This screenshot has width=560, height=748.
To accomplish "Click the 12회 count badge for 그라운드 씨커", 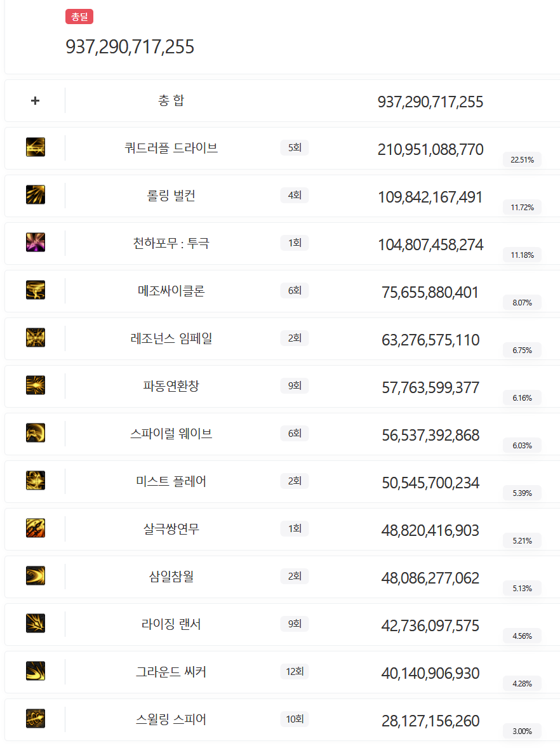I will [x=295, y=672].
